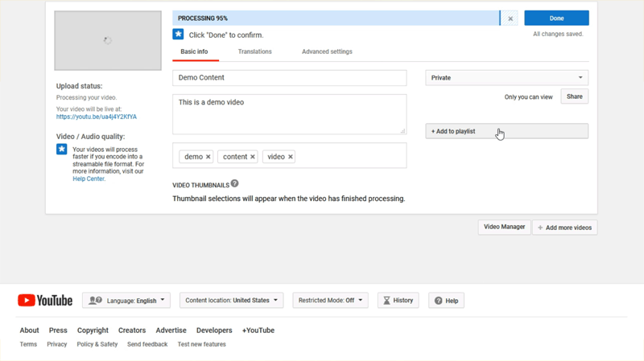Open History with the hourglass button
The width and height of the screenshot is (644, 361).
tap(398, 301)
